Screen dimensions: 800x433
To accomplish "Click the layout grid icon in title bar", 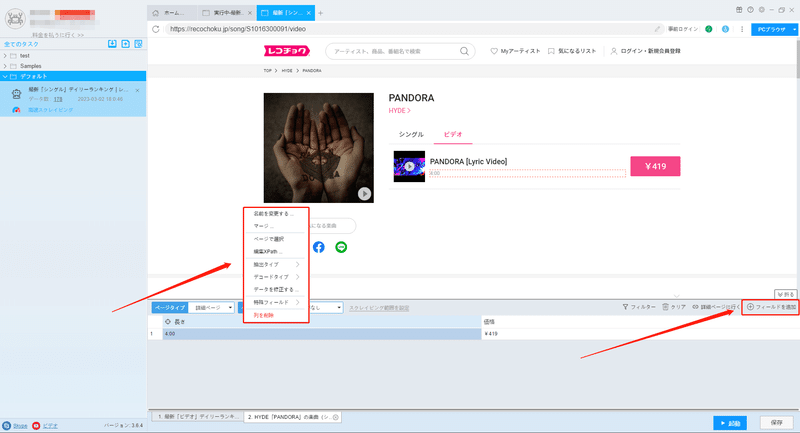I will (x=739, y=10).
